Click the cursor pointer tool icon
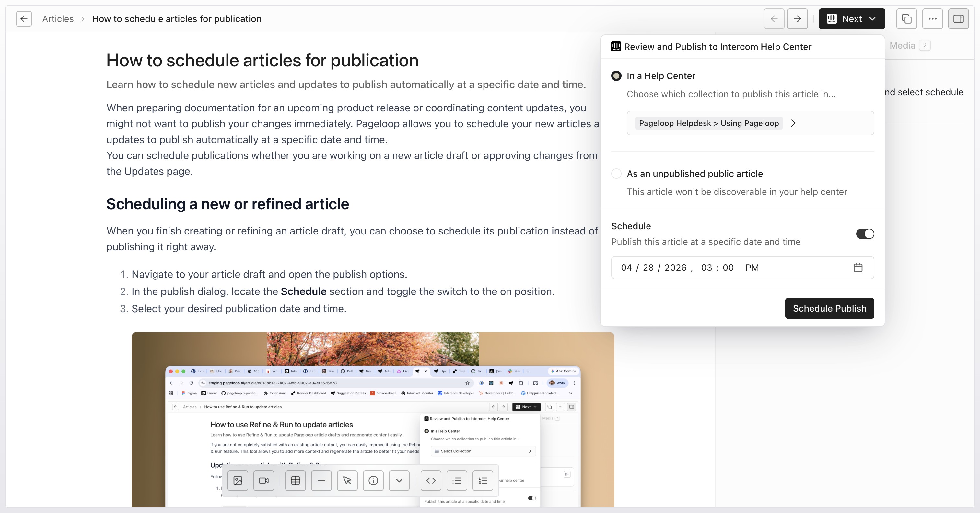This screenshot has height=513, width=980. pyautogui.click(x=347, y=481)
